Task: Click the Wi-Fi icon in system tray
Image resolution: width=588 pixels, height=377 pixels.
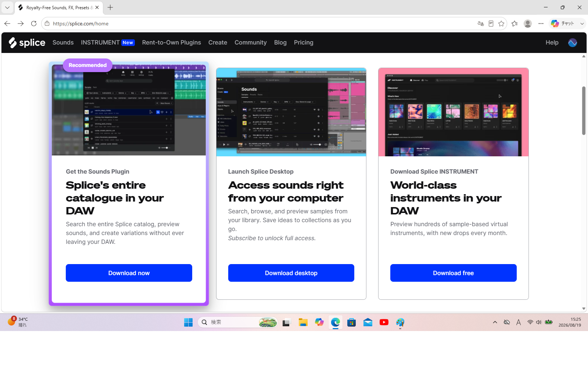Action: coord(530,322)
